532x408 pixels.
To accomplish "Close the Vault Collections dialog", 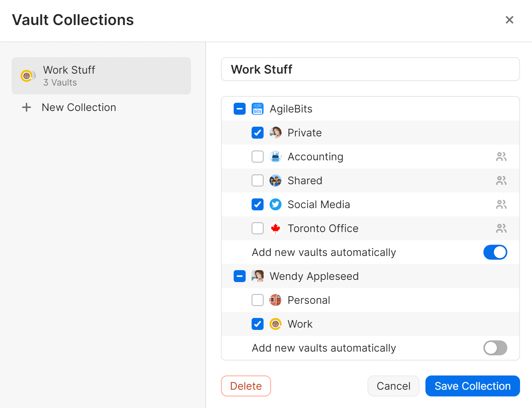I will tap(510, 20).
